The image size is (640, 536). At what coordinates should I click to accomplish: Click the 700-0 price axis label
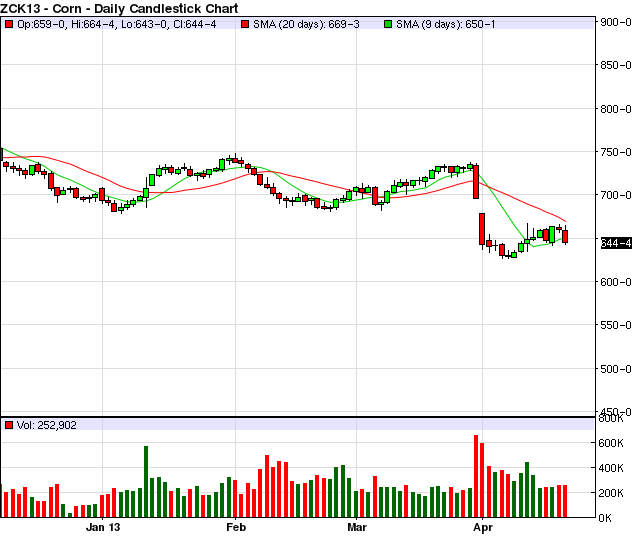(x=616, y=195)
